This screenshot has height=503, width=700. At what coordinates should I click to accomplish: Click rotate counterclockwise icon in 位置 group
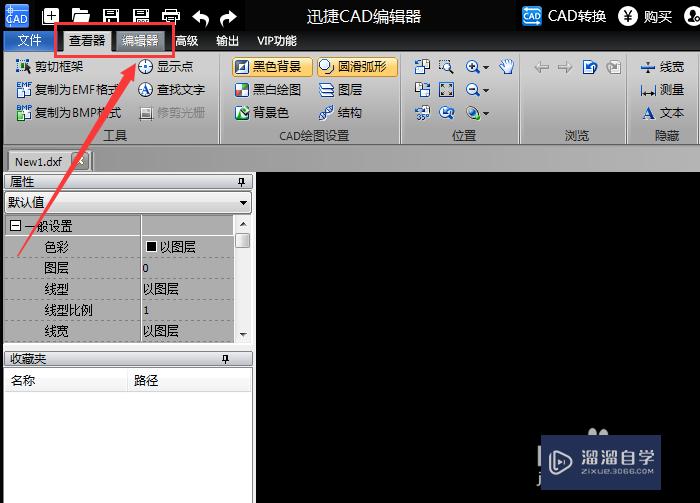[422, 67]
